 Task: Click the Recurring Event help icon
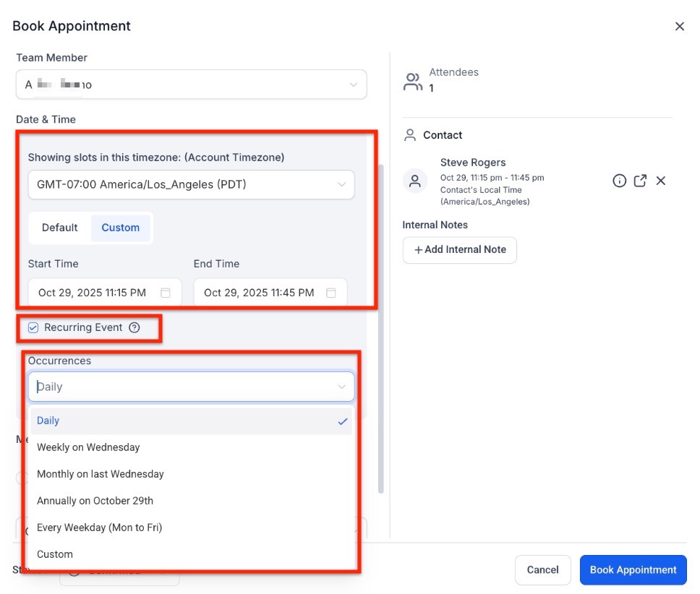[x=134, y=327]
